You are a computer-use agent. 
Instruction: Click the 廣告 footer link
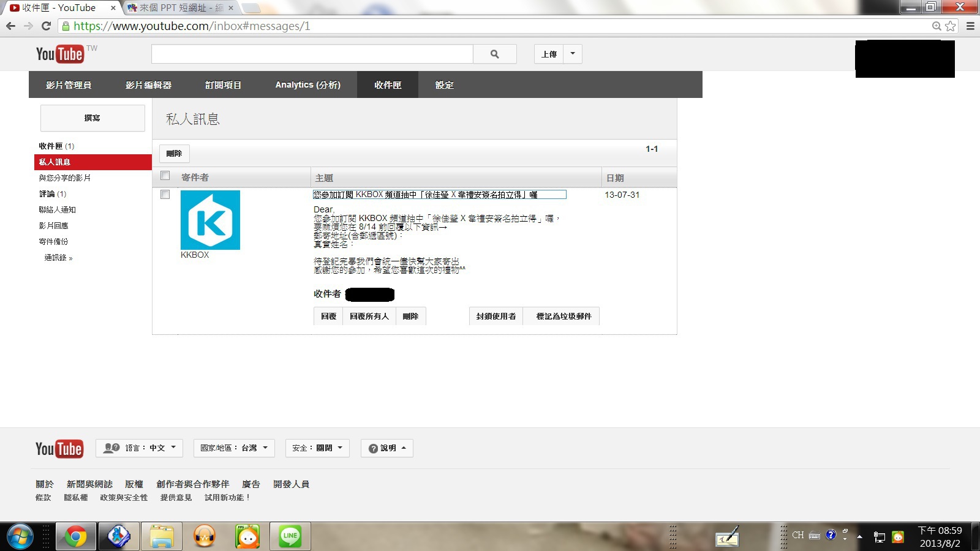pyautogui.click(x=251, y=484)
